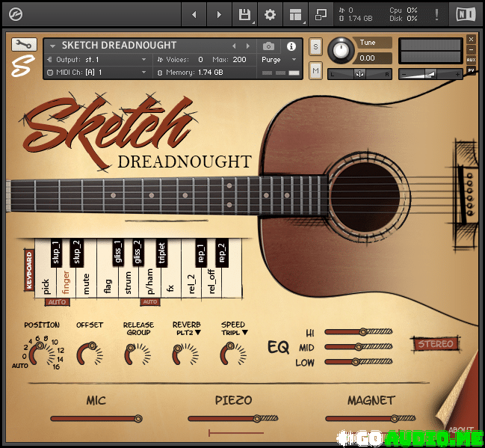
Task: Click the minimized view window icon
Action: pos(321,14)
